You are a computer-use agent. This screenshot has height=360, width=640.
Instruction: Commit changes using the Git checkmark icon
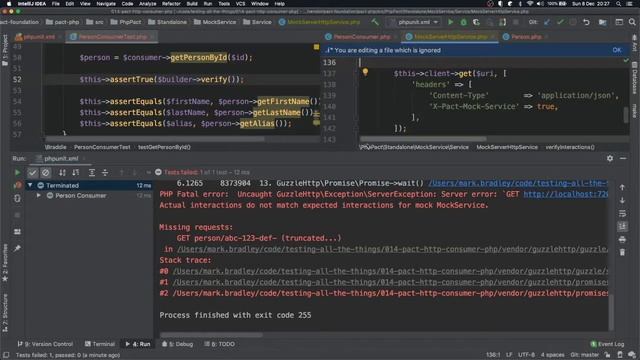click(560, 22)
